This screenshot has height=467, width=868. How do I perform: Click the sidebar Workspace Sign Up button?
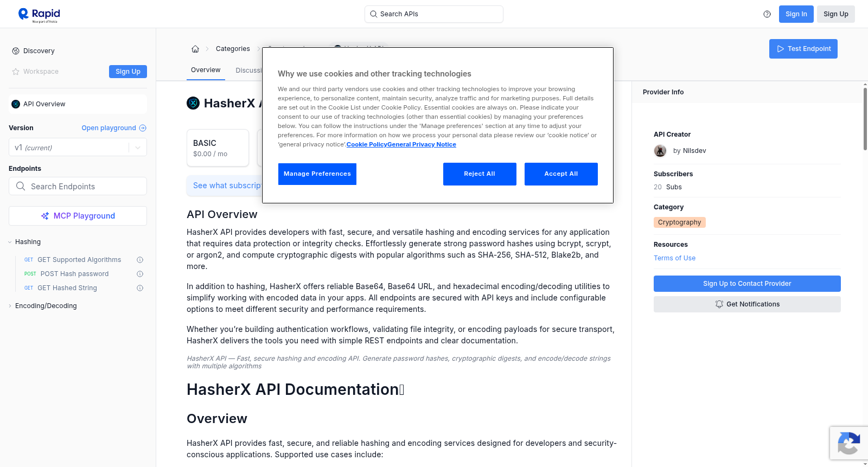coord(128,72)
